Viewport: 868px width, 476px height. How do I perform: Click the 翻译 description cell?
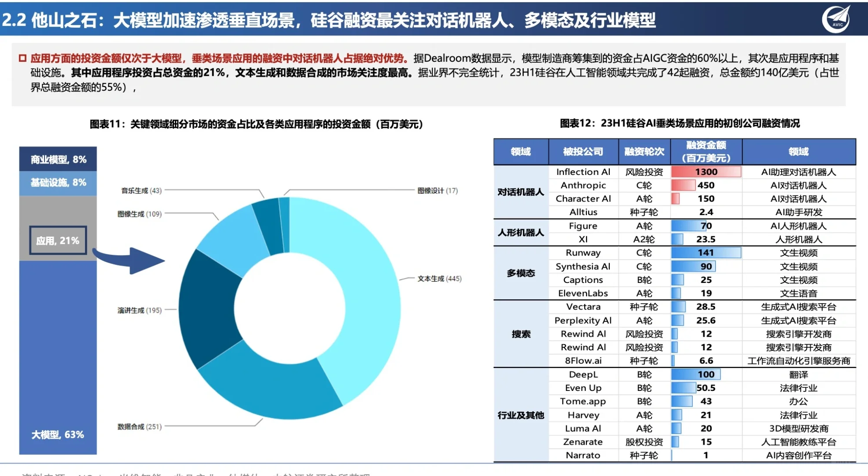click(x=799, y=375)
